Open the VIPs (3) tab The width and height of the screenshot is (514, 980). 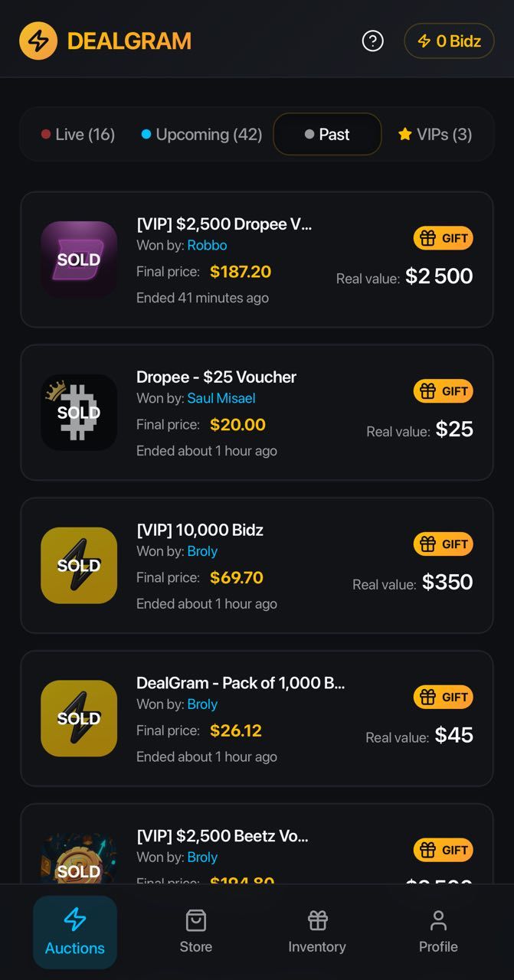(435, 135)
